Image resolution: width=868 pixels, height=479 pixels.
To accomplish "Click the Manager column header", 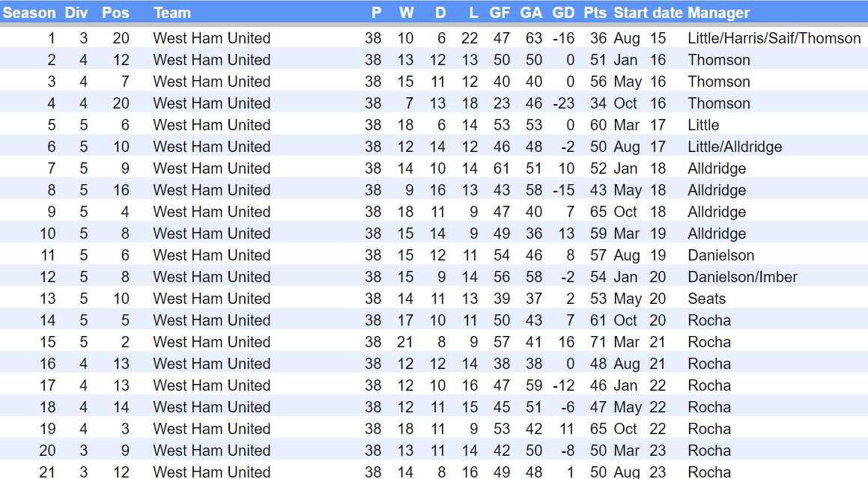I will pos(718,13).
